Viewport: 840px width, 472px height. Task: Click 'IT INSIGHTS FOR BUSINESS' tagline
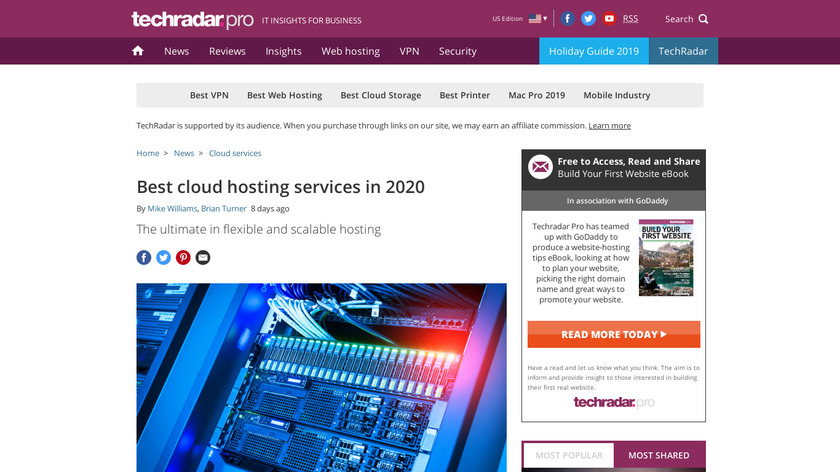point(312,21)
